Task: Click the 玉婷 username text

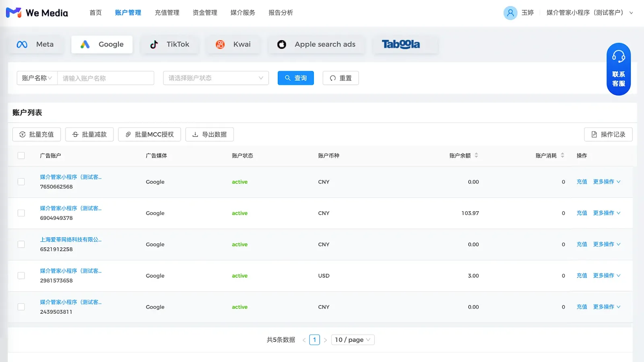Action: [x=527, y=13]
